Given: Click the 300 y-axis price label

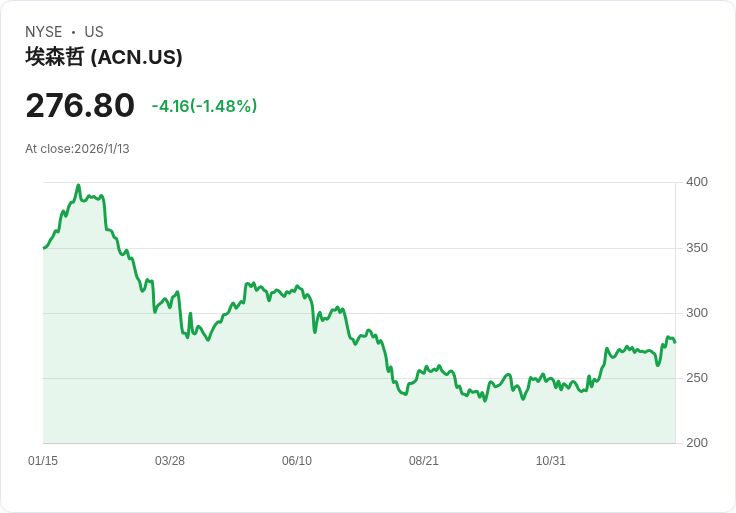Looking at the screenshot, I should point(696,313).
